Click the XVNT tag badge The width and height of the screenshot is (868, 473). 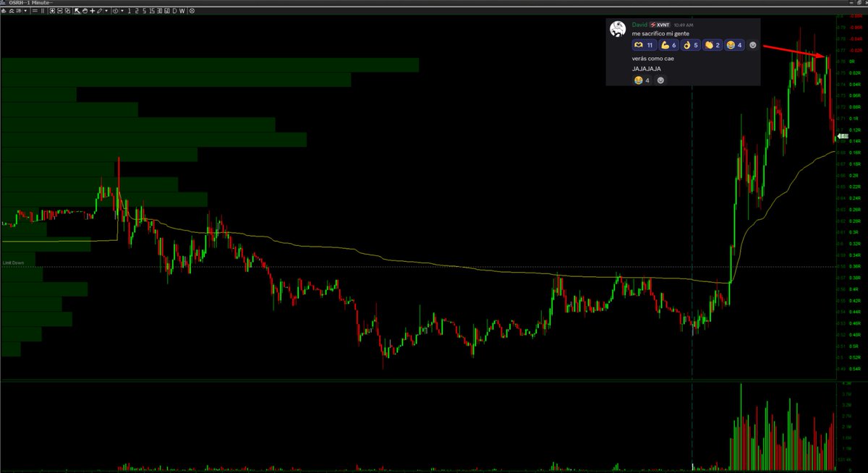click(x=659, y=24)
